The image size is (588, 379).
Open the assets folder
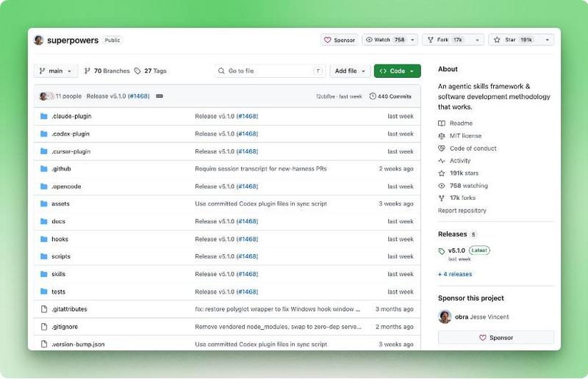pos(60,203)
